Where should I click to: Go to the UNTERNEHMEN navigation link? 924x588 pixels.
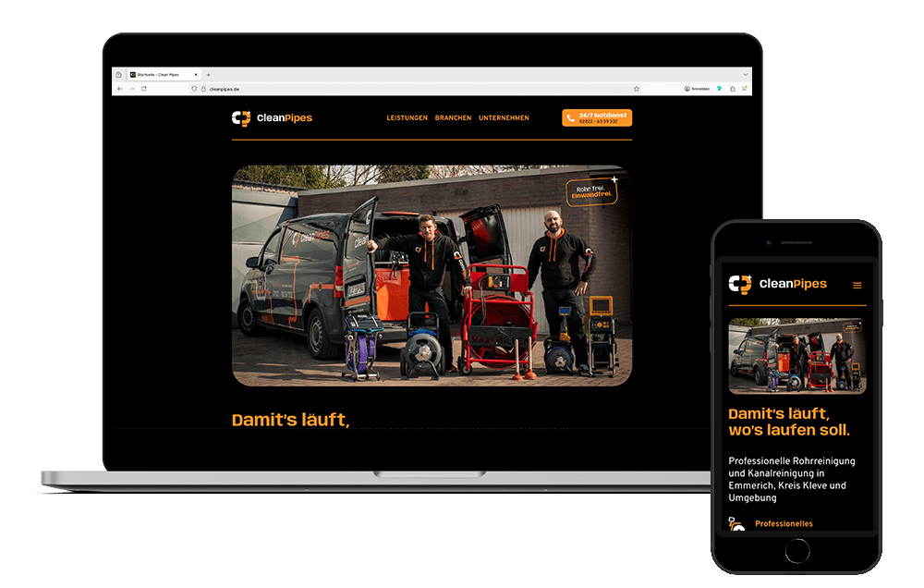(504, 118)
